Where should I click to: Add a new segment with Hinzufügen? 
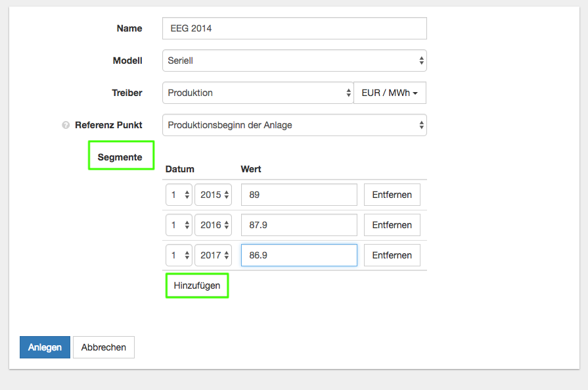point(197,285)
